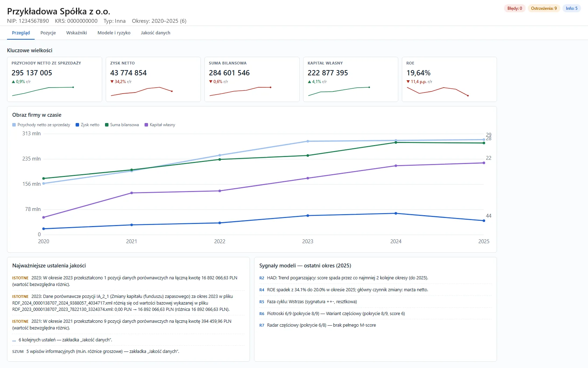Image resolution: width=588 pixels, height=368 pixels.
Task: Toggle the Zysk netto legend item
Action: pyautogui.click(x=87, y=125)
